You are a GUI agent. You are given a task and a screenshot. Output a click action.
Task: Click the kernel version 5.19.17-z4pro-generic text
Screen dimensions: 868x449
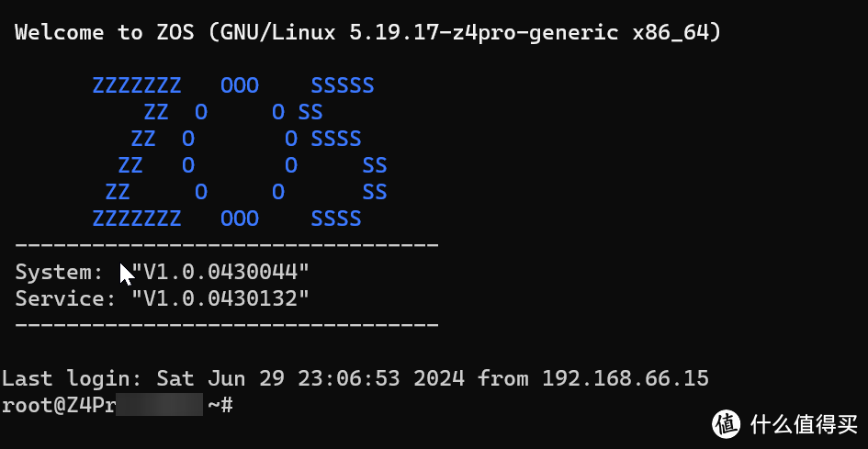click(x=483, y=33)
